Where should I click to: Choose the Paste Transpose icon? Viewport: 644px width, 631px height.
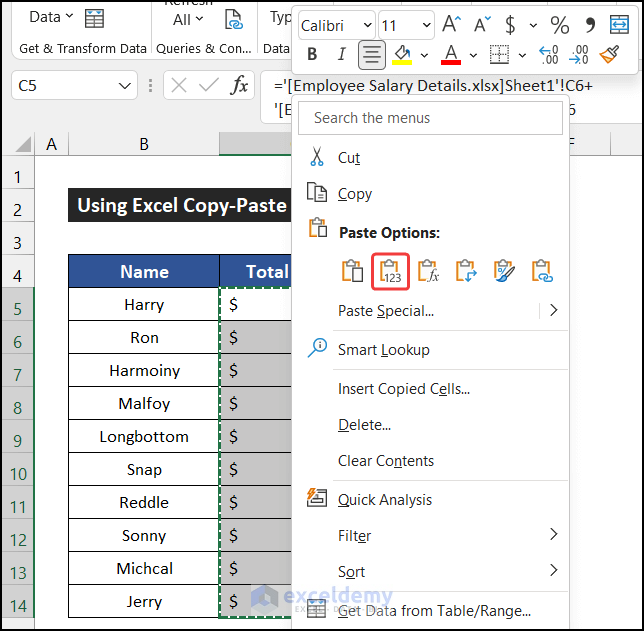click(x=466, y=271)
